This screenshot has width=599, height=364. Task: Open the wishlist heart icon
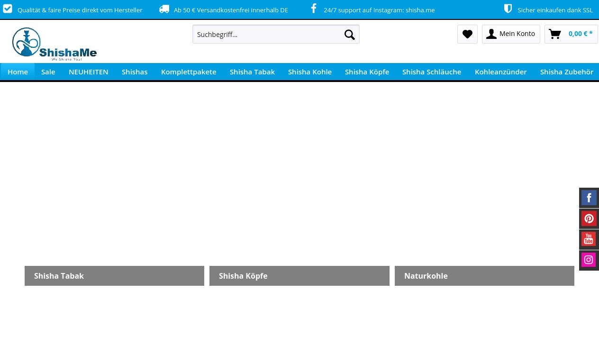click(467, 34)
